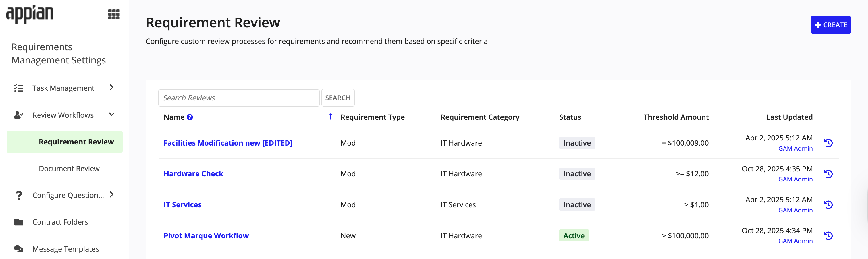Expand the Task Management chevron
Viewport: 868px width, 259px height.
111,88
